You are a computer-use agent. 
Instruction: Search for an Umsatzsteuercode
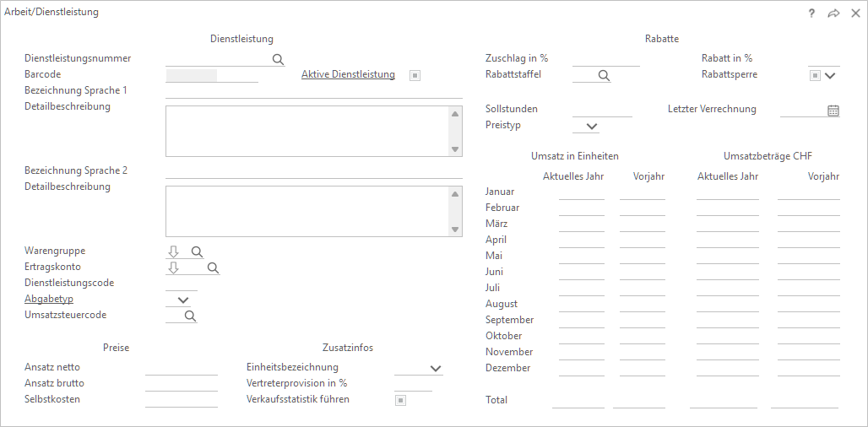tap(190, 316)
